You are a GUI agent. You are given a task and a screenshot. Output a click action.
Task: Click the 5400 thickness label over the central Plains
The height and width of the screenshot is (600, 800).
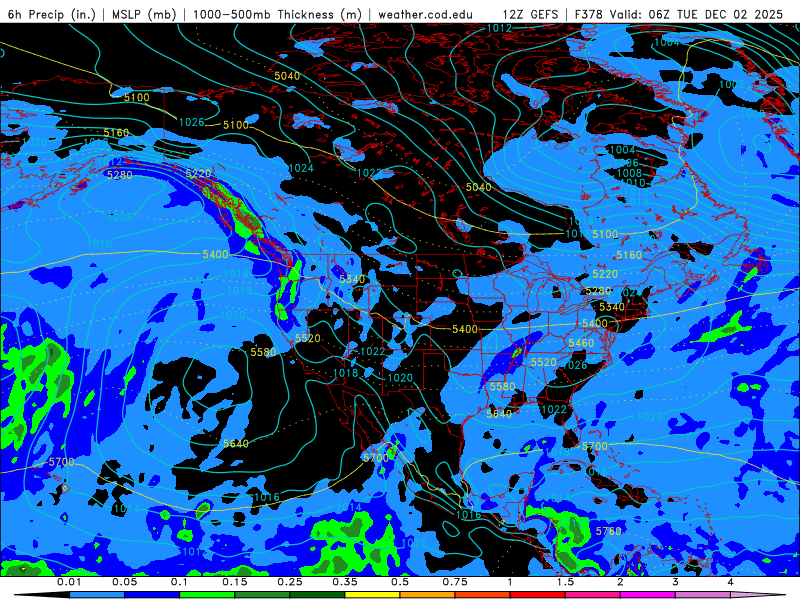tap(465, 329)
